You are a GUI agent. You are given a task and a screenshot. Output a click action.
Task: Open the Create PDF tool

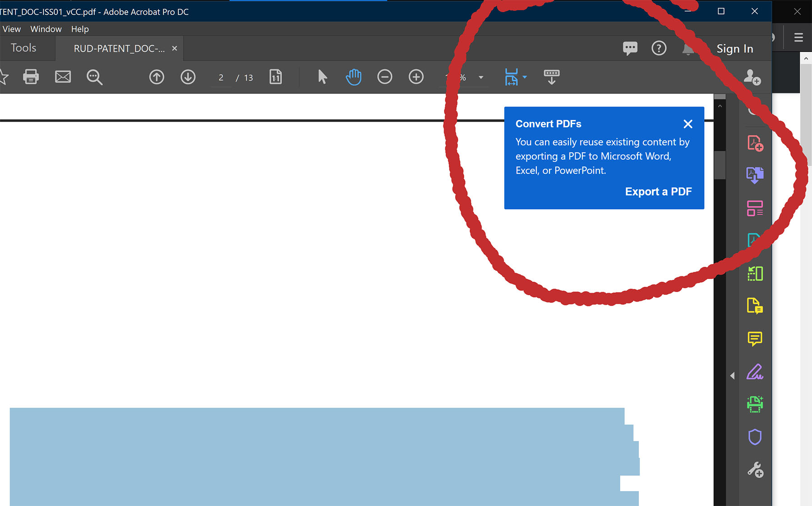coord(755,144)
